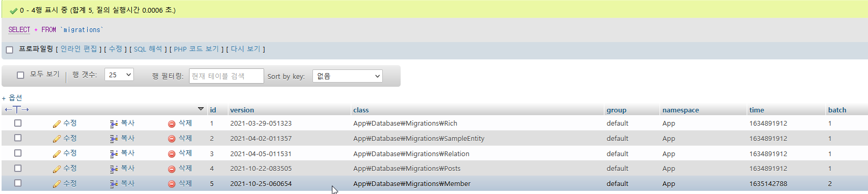Screen dimensions: 868x194
Task: Click the copy icon for Rich migration row
Action: click(x=113, y=124)
